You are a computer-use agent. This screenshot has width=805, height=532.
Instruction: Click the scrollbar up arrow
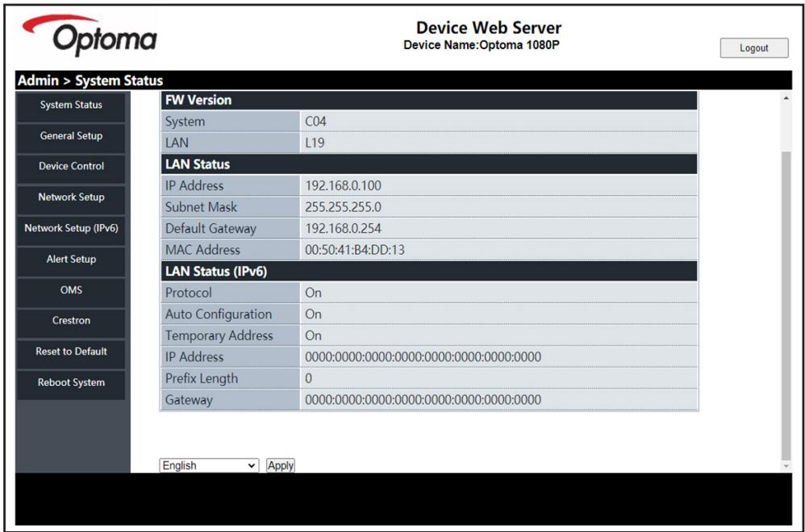click(x=786, y=98)
